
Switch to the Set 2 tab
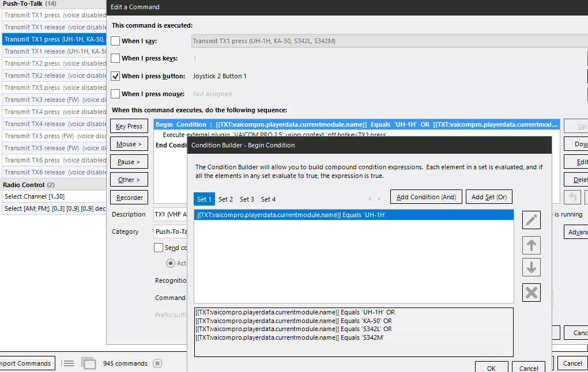click(x=226, y=199)
